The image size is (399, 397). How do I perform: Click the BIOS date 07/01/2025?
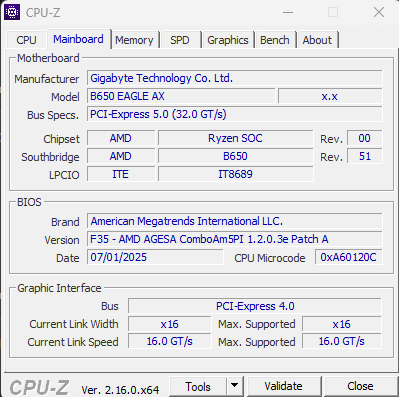pyautogui.click(x=155, y=257)
